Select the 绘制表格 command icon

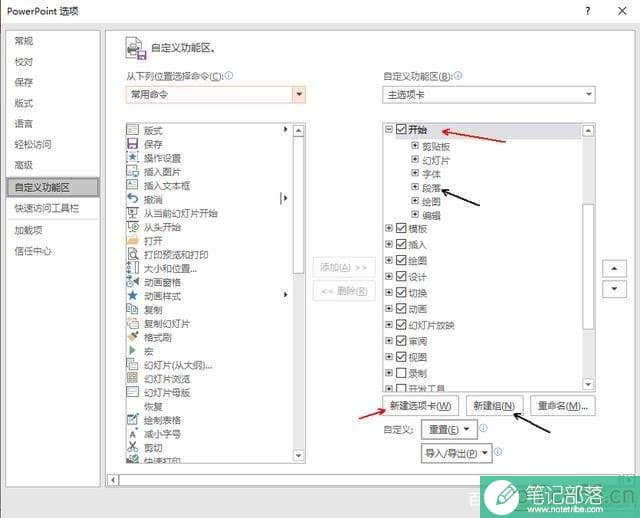(x=132, y=420)
